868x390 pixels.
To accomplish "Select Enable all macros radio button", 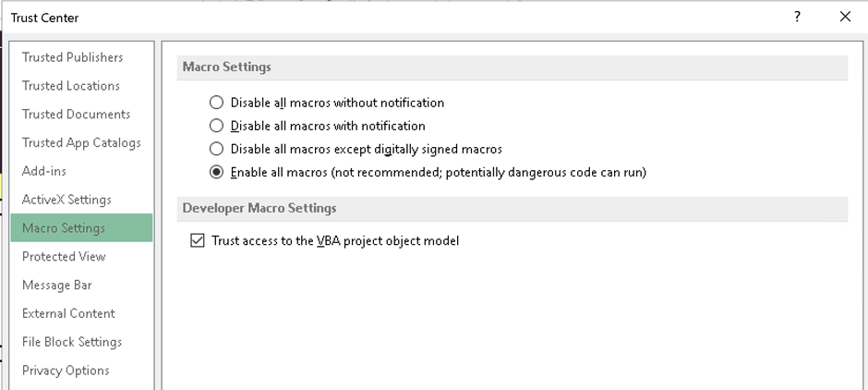I will click(x=216, y=172).
